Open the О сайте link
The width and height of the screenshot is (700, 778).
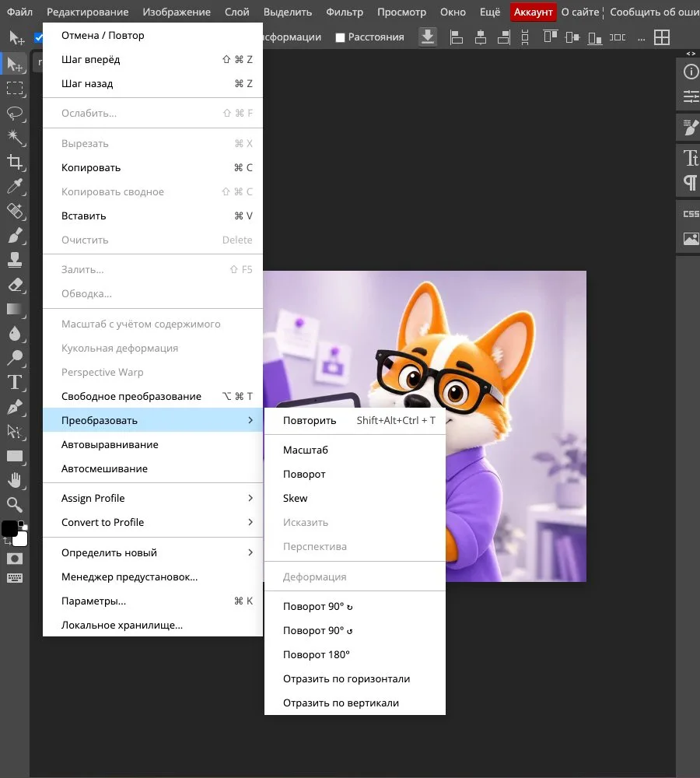(x=580, y=12)
